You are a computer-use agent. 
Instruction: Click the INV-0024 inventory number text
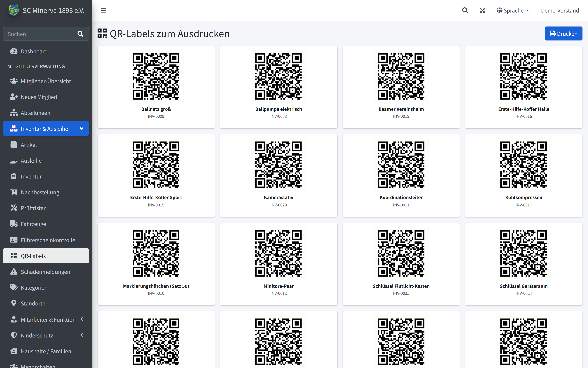tap(524, 293)
